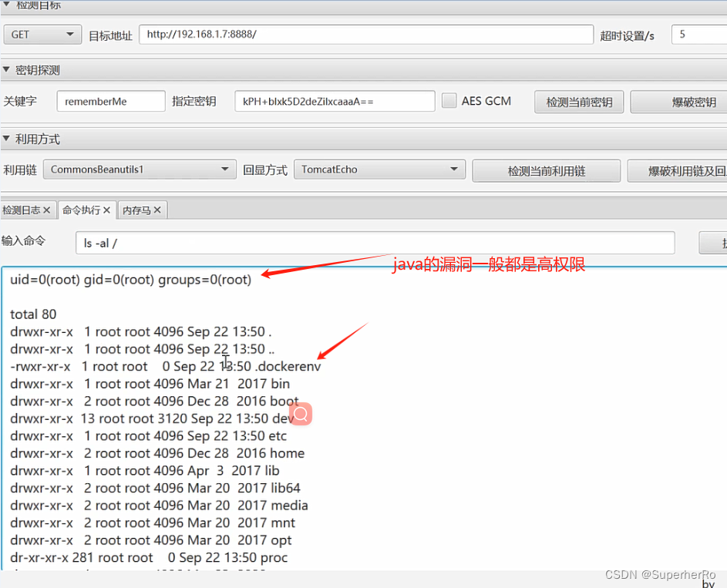Click the home directory listing row
The image size is (727, 588).
(157, 453)
